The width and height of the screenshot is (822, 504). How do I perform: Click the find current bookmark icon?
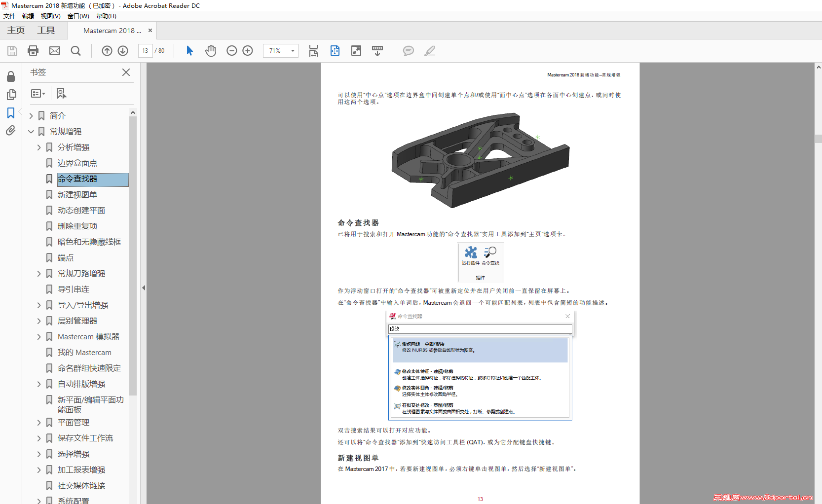click(x=61, y=93)
